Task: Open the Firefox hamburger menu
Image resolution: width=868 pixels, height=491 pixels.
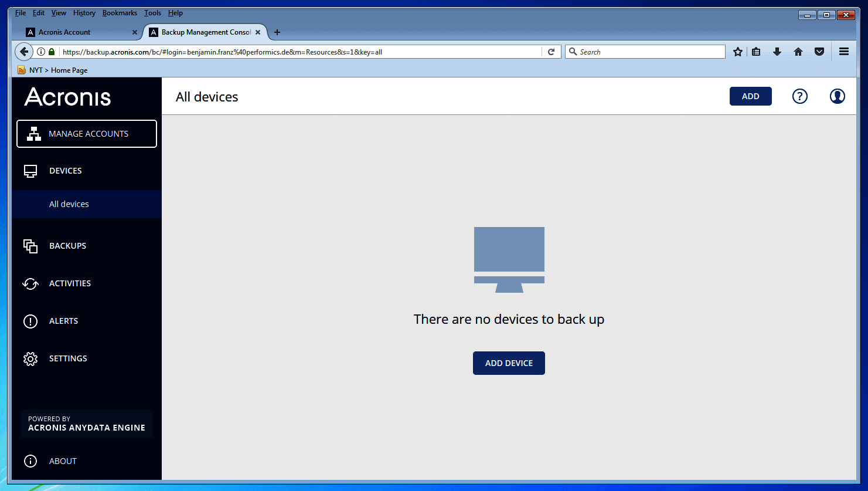Action: (843, 52)
